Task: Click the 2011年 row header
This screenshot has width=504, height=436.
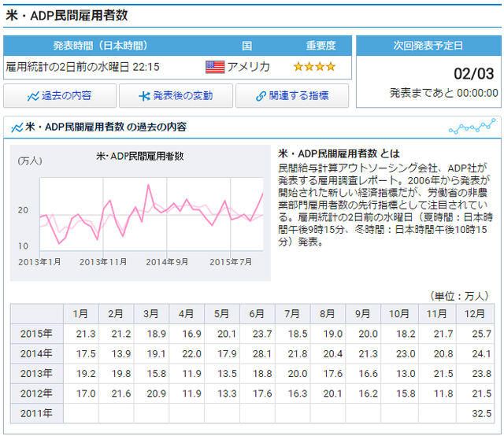Action: click(37, 413)
